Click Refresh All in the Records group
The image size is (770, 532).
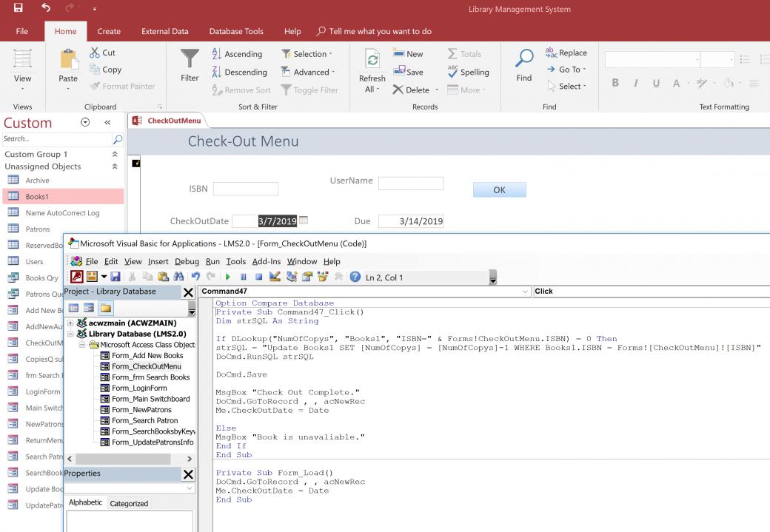[x=372, y=71]
